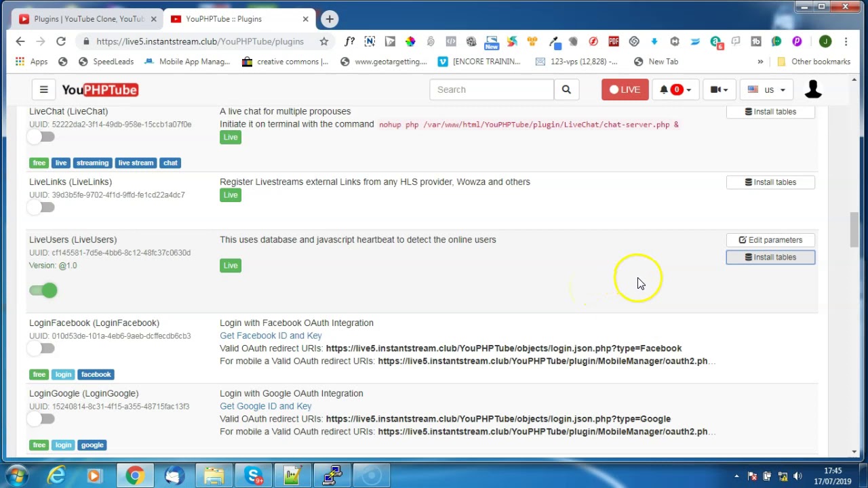Click Install tables for LiveUsers

point(770,257)
